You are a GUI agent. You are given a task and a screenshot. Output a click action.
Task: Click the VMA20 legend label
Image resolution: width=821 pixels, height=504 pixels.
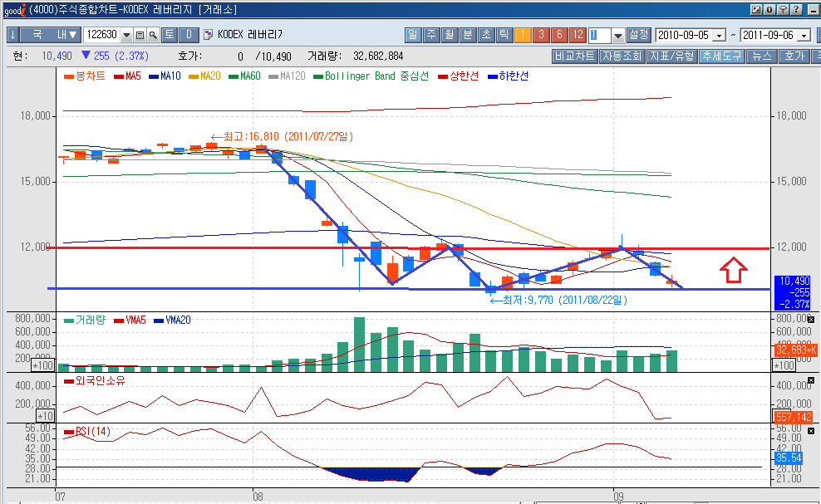point(178,321)
